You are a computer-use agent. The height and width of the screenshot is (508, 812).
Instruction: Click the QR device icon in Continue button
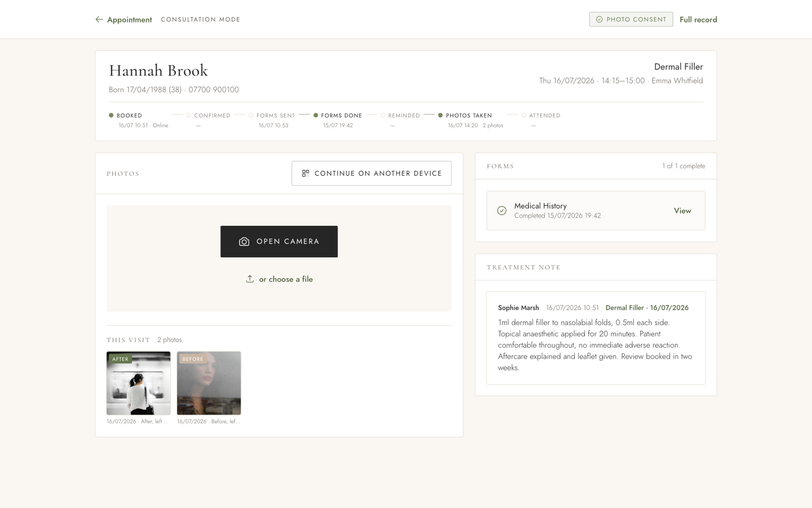coord(306,173)
